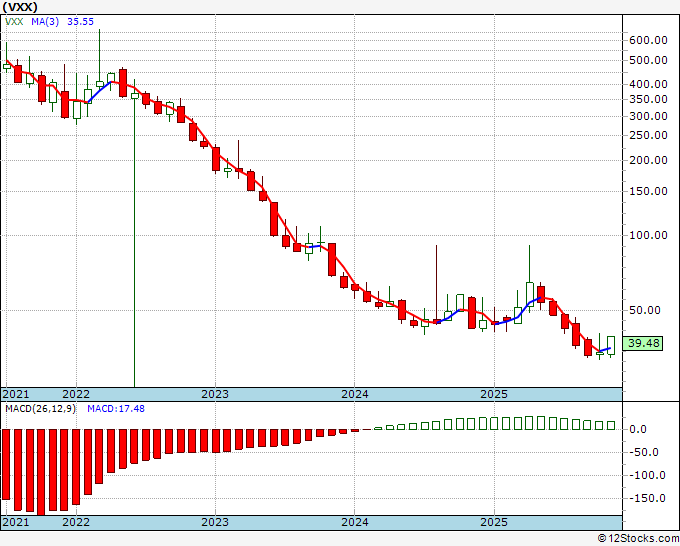This screenshot has height=546, width=680.
Task: Click the 200.00 price axis label
Action: coord(648,160)
